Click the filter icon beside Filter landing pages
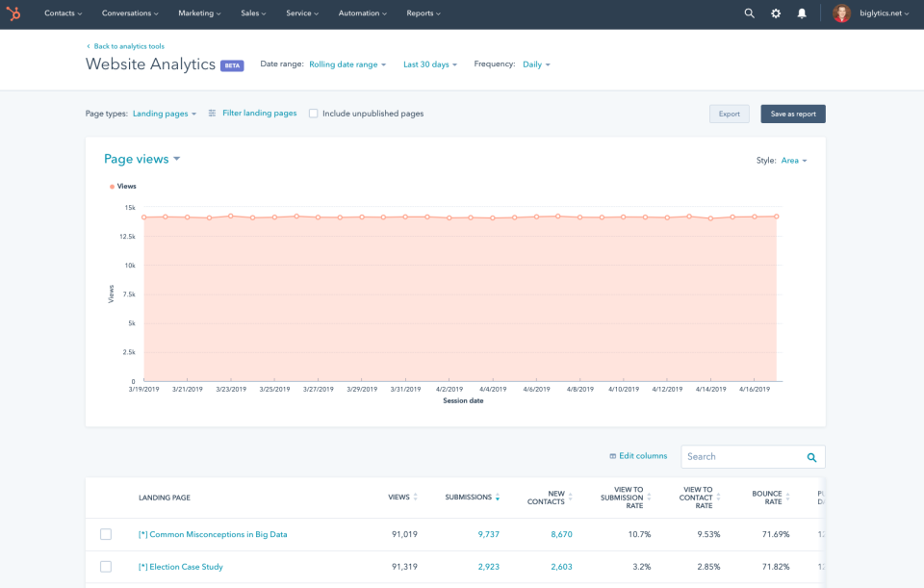 point(213,113)
